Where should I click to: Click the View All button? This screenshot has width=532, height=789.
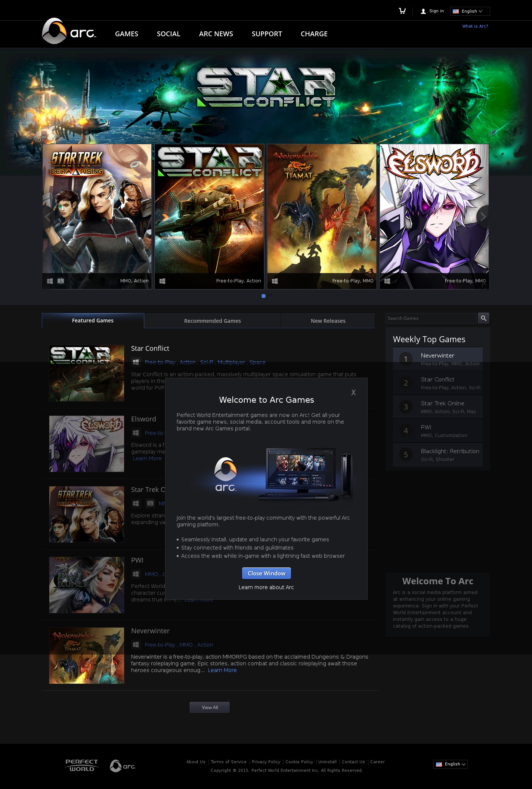click(x=210, y=708)
